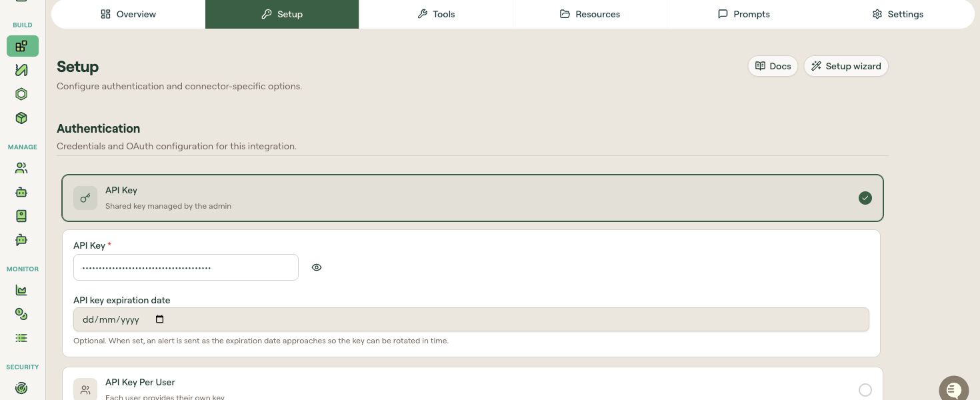The width and height of the screenshot is (980, 400).
Task: Open the chat support bubble
Action: click(x=953, y=390)
